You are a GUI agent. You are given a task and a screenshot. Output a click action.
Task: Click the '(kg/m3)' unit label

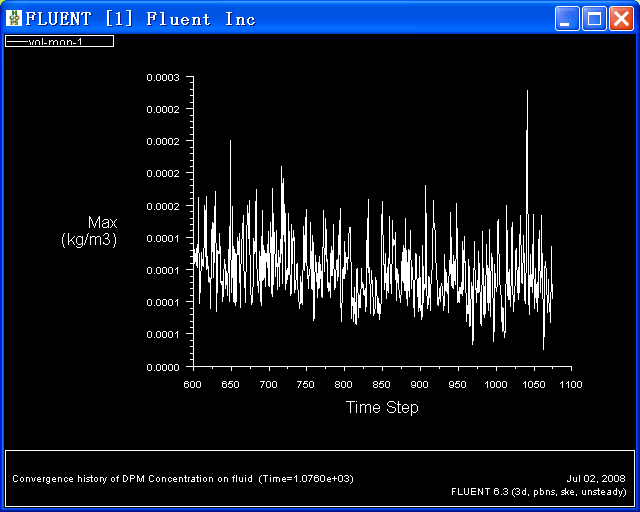click(89, 240)
